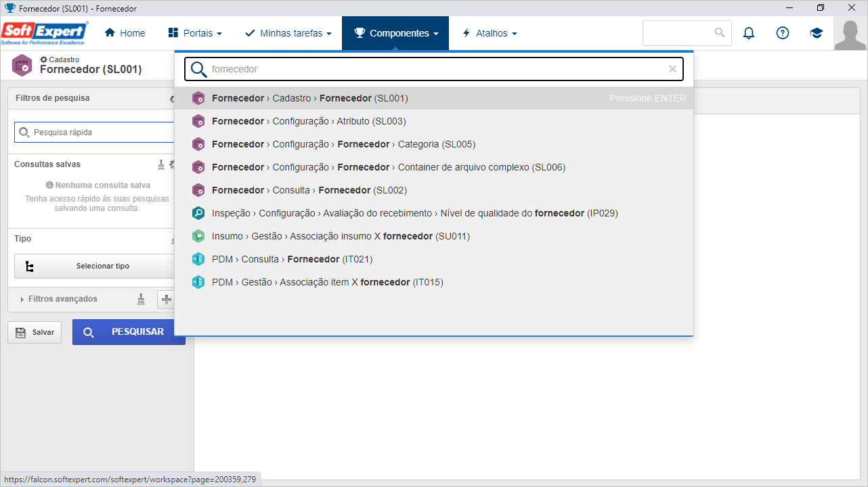Open the help question mark icon
868x487 pixels.
click(783, 33)
